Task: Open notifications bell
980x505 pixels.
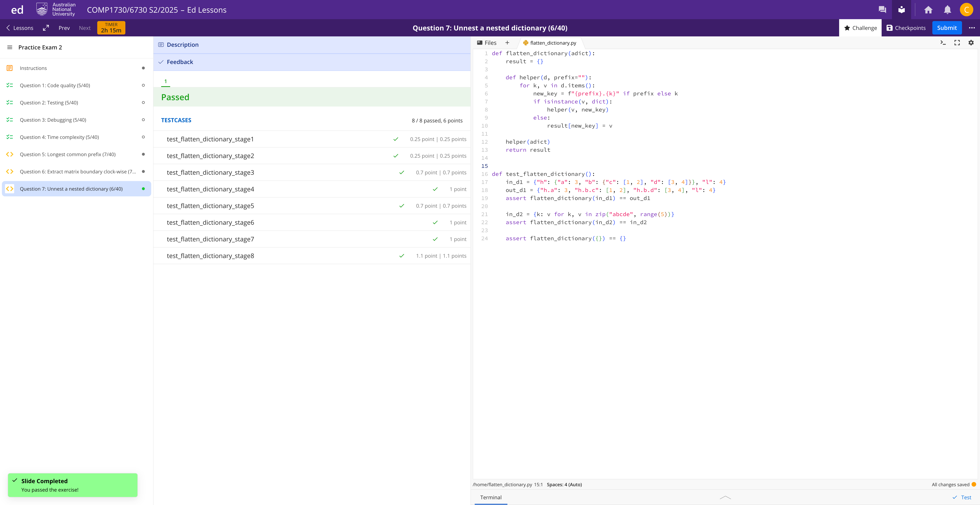Action: [947, 10]
